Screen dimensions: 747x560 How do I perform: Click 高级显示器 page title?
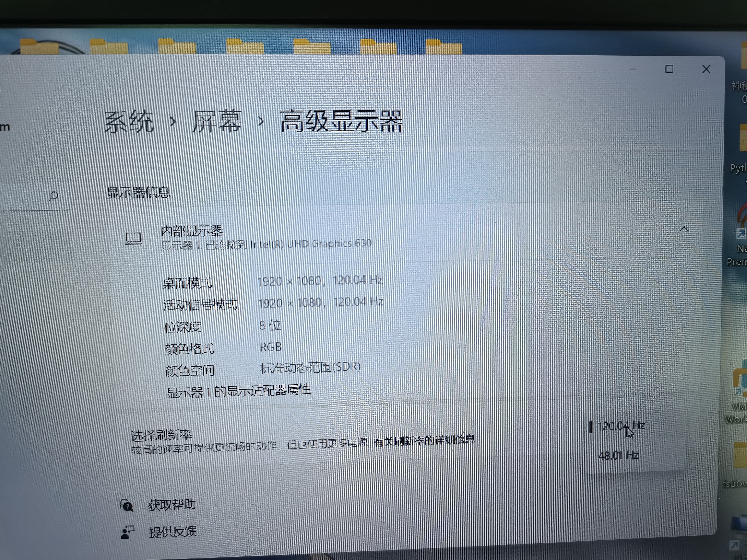(341, 121)
